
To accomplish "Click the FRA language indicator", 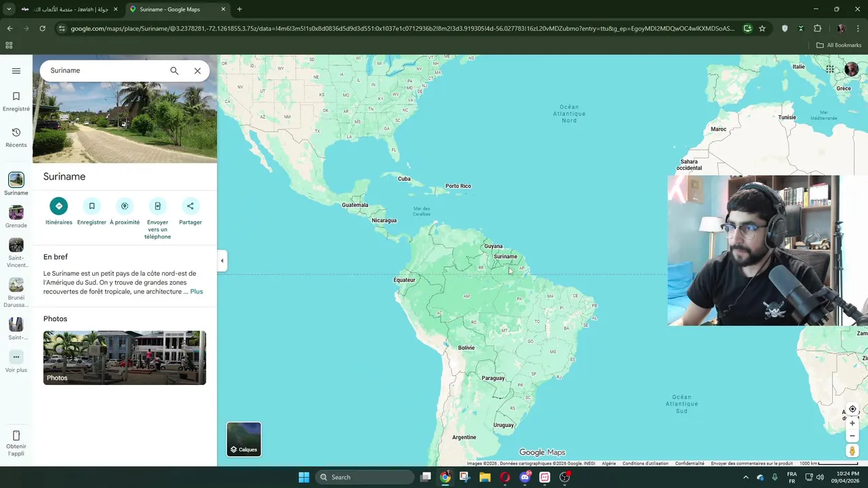I will (792, 477).
